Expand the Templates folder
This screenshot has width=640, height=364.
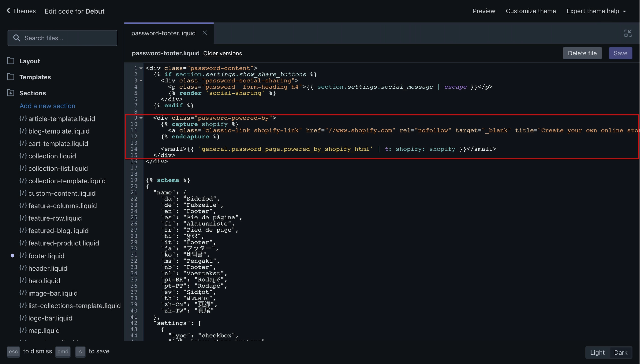click(x=35, y=77)
